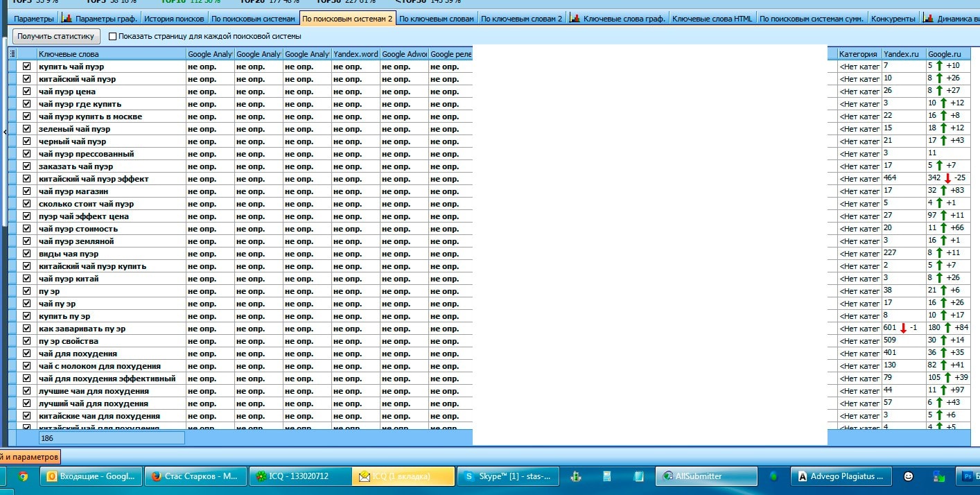Open Chrome from the taskbar
Viewport: 980px width, 495px height.
(x=23, y=476)
